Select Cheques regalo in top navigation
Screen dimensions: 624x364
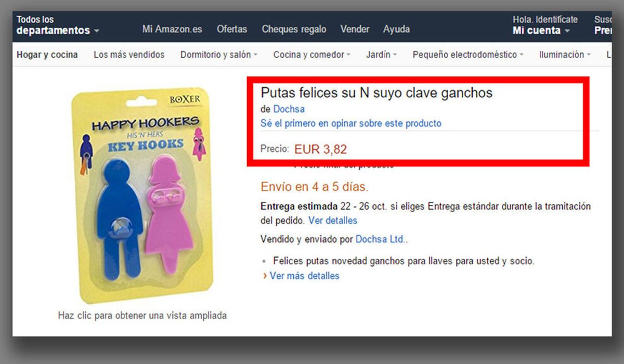[x=294, y=29]
